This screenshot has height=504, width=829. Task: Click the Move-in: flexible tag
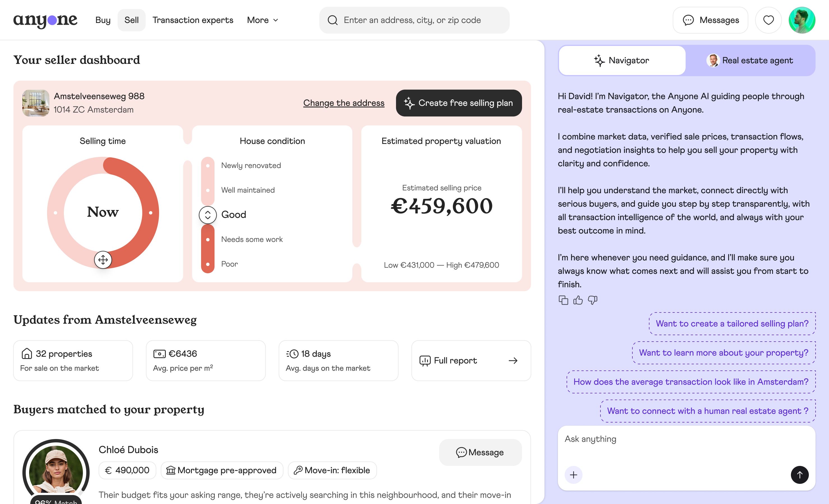click(332, 470)
